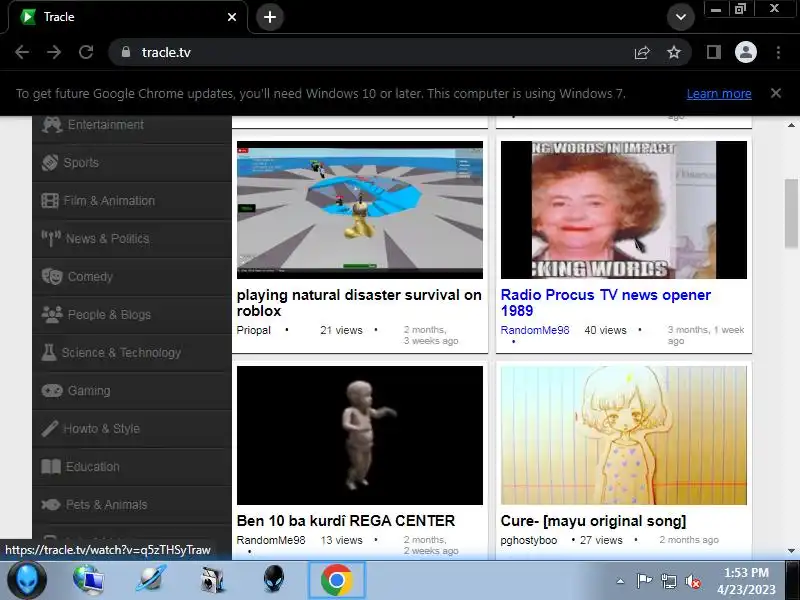Click the News & Politics antenna icon
This screenshot has width=800, height=600.
(51, 238)
